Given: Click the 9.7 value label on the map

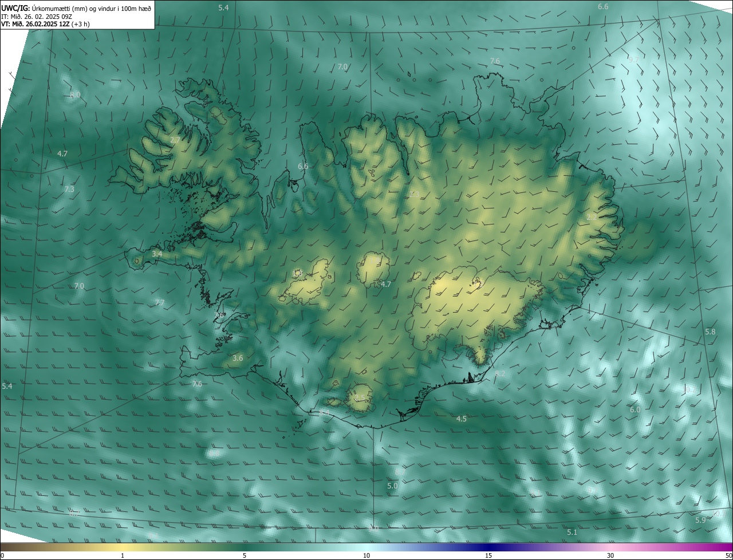Looking at the screenshot, I should pyautogui.click(x=633, y=60).
